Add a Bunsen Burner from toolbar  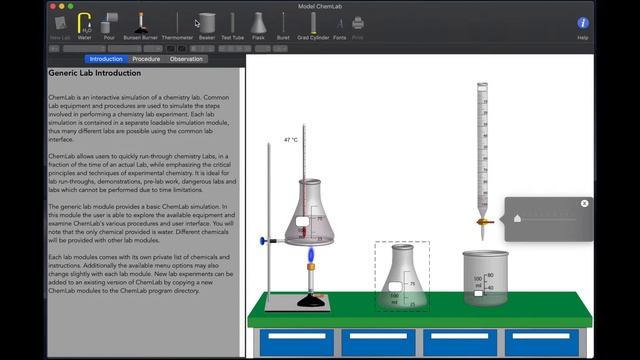[140, 27]
